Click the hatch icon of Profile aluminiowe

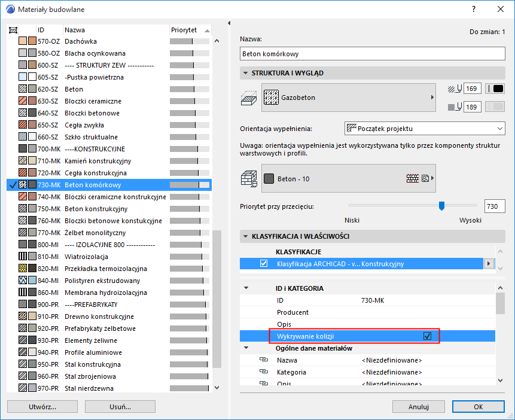[23, 352]
